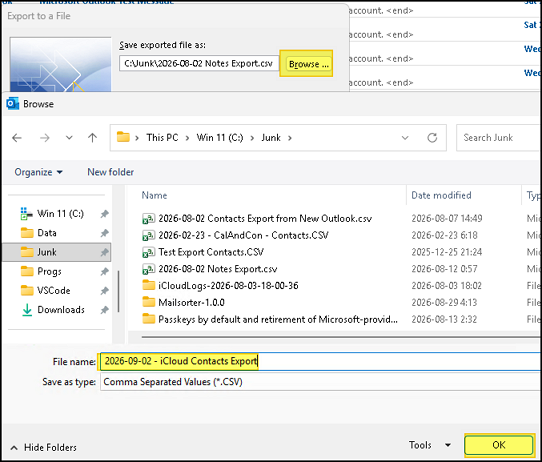Screen dimensions: 542x462
Task: Select the iCloudLogs-2026-08-03-18-00-36 folder
Action: (228, 286)
